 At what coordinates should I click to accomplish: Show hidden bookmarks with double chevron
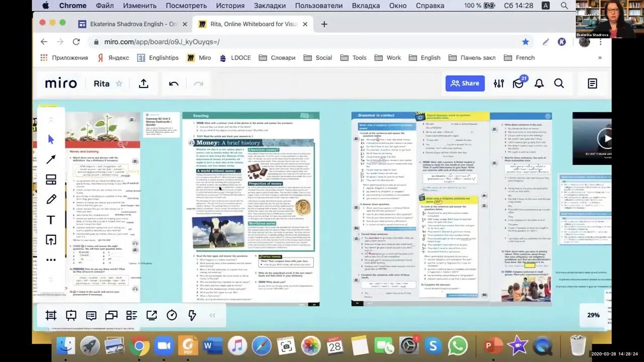coord(600,58)
